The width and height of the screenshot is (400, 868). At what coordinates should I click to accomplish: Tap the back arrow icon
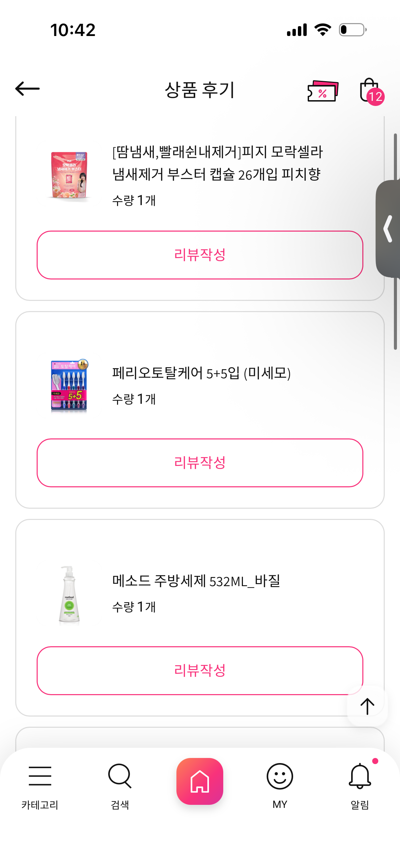pyautogui.click(x=27, y=89)
